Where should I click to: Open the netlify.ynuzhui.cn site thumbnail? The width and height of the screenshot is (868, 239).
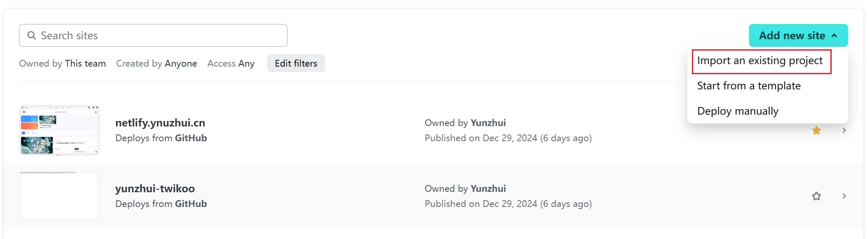pos(60,130)
